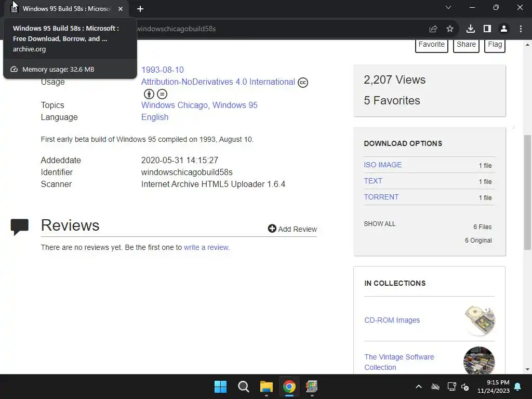Click the '6 Files' text
Screen dimensions: 532x399
[x=483, y=227]
